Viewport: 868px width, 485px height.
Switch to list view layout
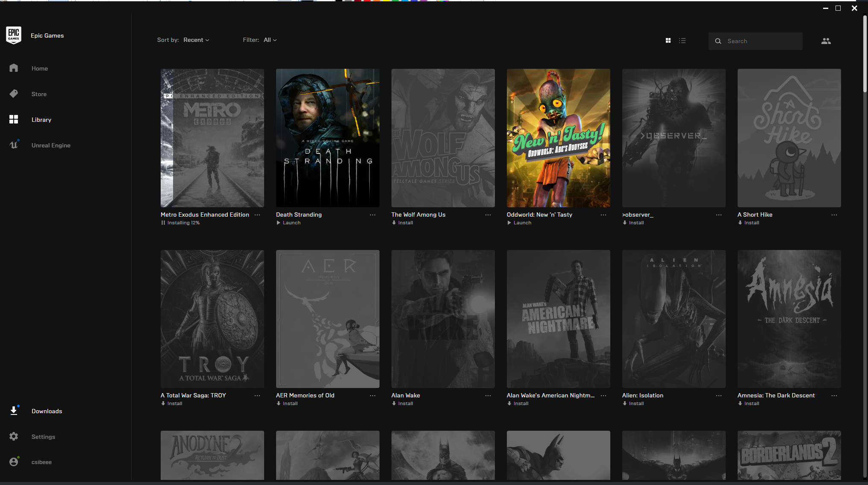[683, 41]
